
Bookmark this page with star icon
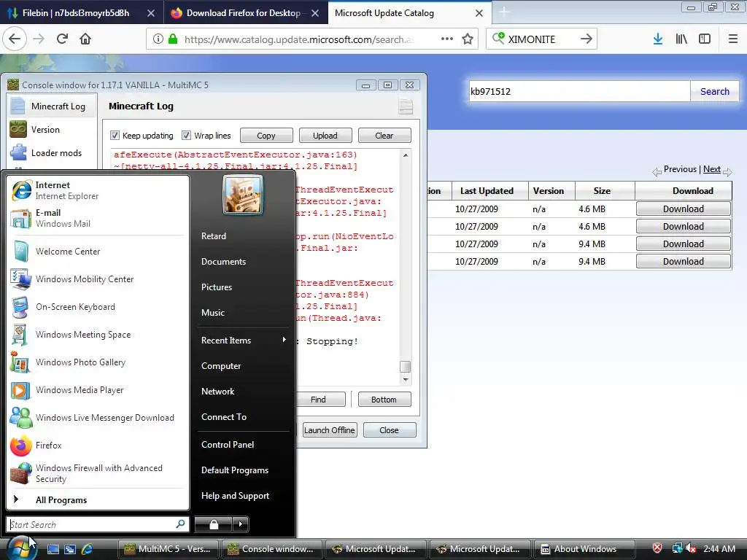tap(468, 39)
